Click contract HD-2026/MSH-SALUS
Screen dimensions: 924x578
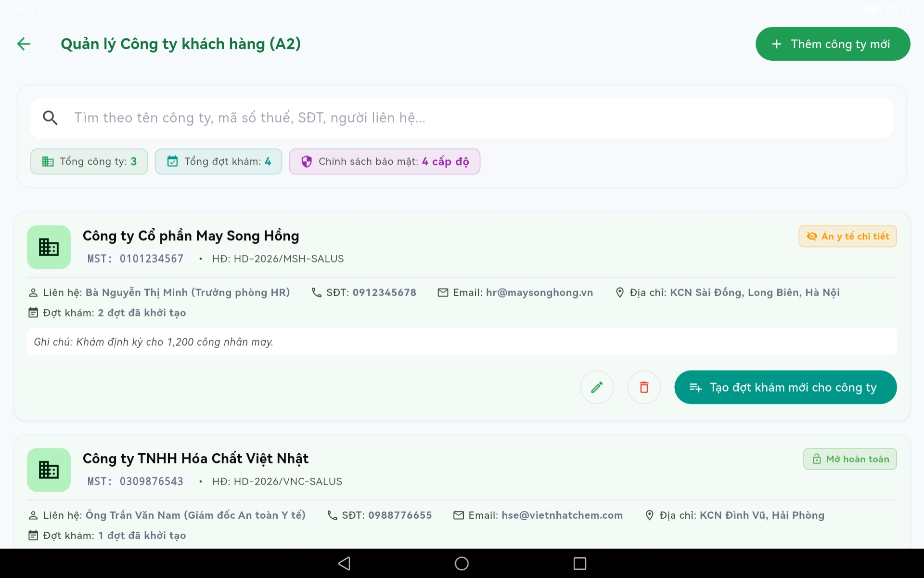[278, 259]
